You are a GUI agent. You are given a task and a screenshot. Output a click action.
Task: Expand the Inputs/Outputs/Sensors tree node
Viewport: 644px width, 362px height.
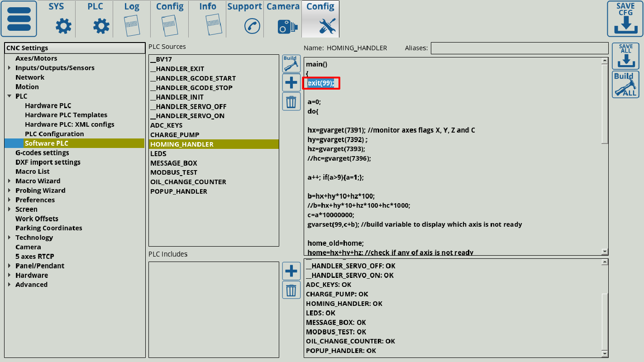(10, 68)
